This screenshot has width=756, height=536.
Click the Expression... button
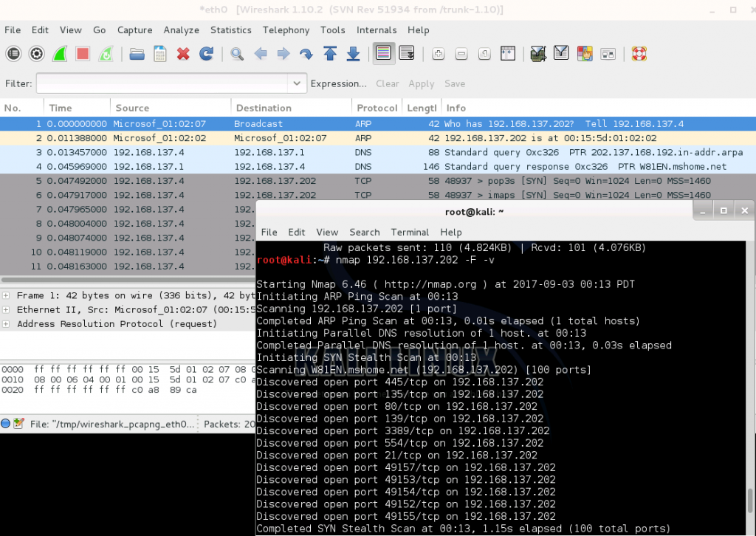click(338, 83)
